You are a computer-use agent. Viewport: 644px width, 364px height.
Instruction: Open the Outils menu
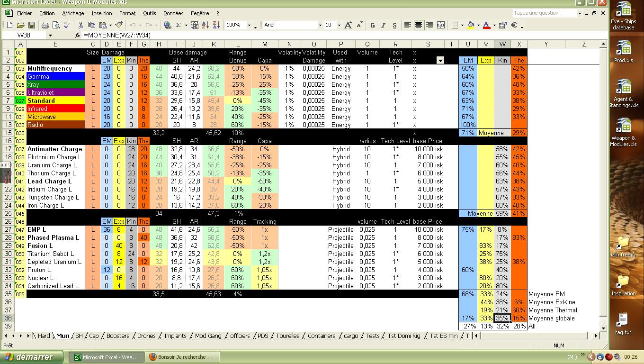[149, 13]
